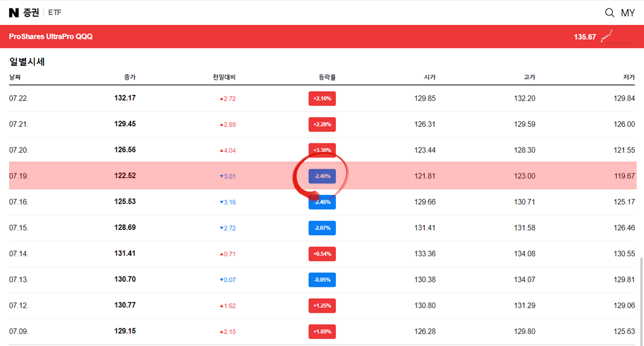Click the 132.17 closing price
This screenshot has width=644, height=346.
[125, 98]
